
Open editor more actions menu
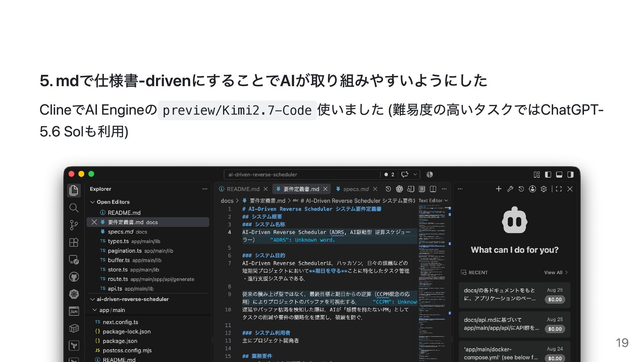(444, 189)
